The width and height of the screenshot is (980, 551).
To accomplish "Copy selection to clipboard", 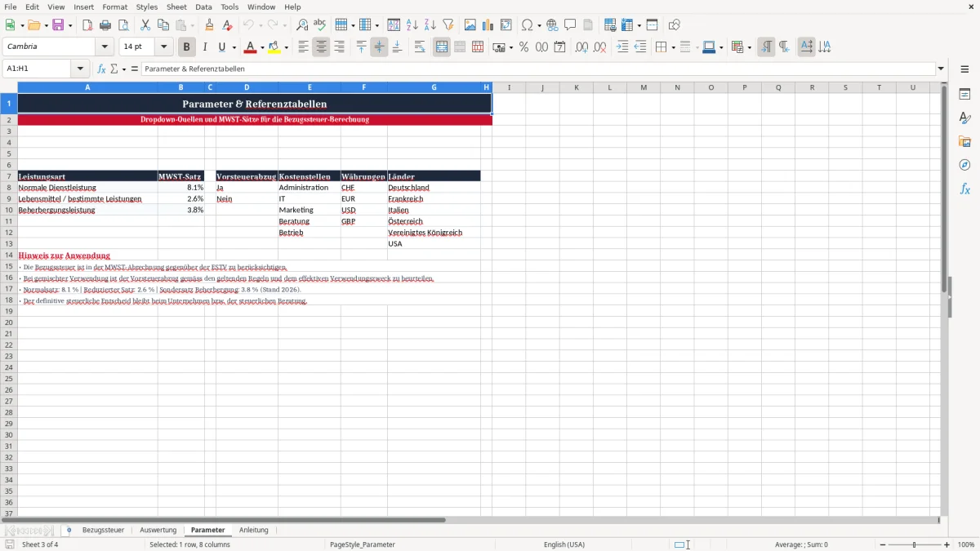I will point(163,25).
